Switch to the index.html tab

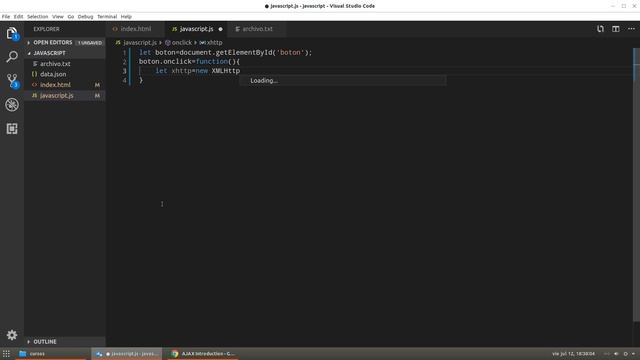[x=135, y=29]
